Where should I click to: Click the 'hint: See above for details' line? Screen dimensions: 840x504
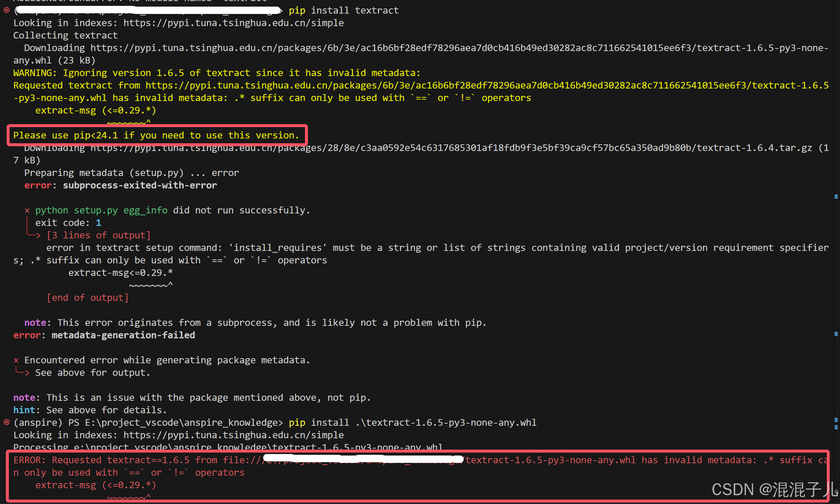[x=90, y=410]
